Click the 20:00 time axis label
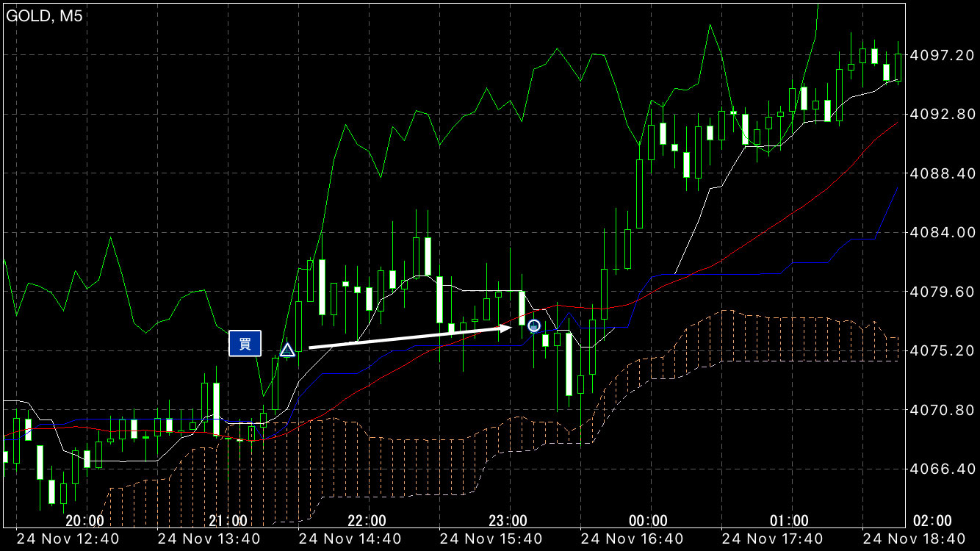980x551 pixels. coord(84,521)
